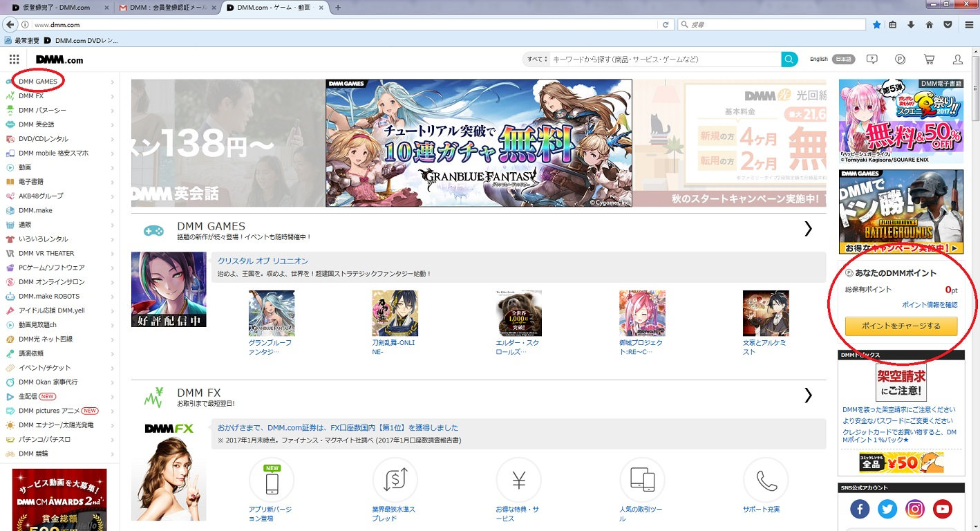Open the points P icon in header
Viewport: 980px width, 531px height.
coord(900,59)
